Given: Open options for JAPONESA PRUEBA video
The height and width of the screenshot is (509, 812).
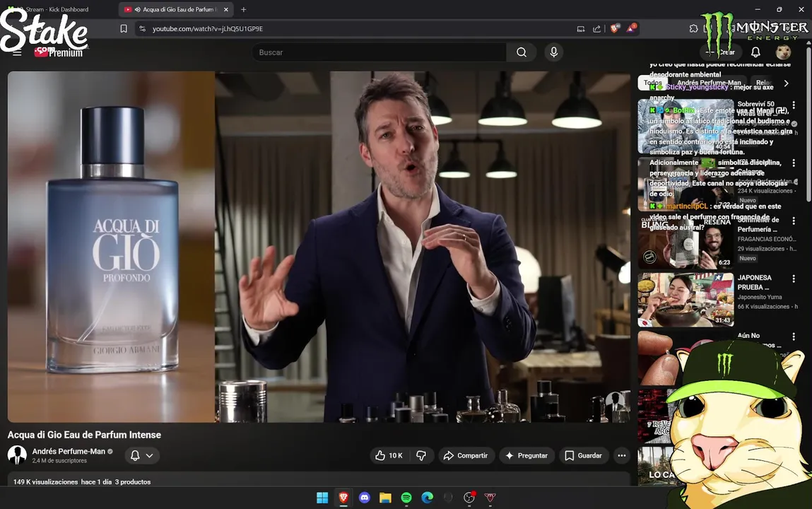Looking at the screenshot, I should coord(794,279).
